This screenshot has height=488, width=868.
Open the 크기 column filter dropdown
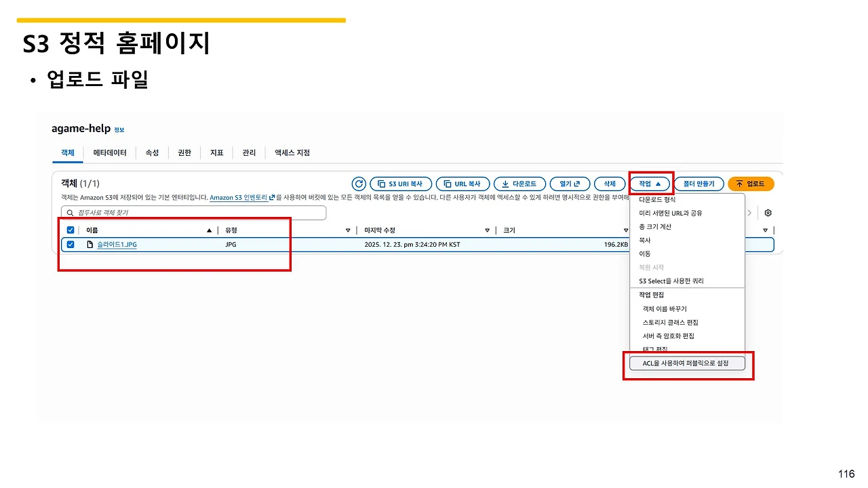pos(625,230)
